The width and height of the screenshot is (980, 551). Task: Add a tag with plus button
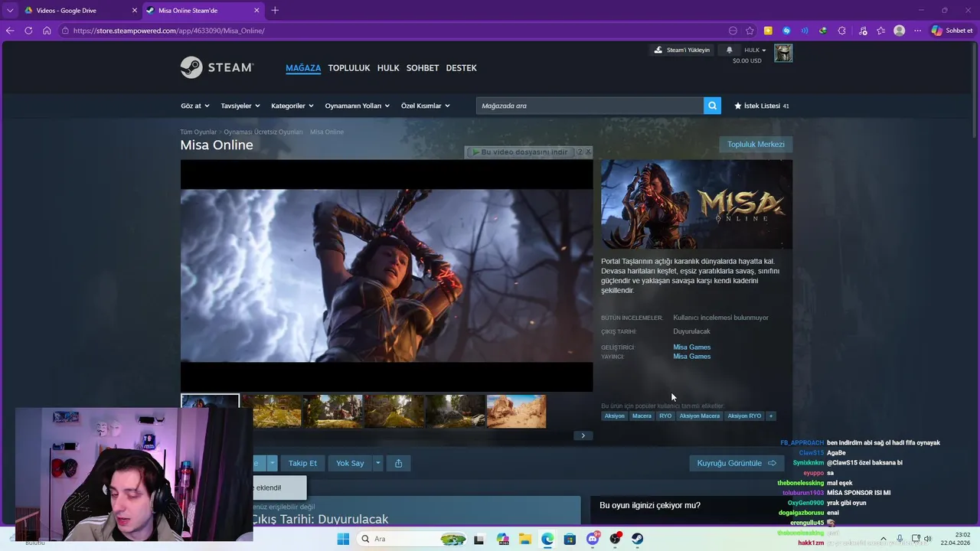[x=771, y=416]
